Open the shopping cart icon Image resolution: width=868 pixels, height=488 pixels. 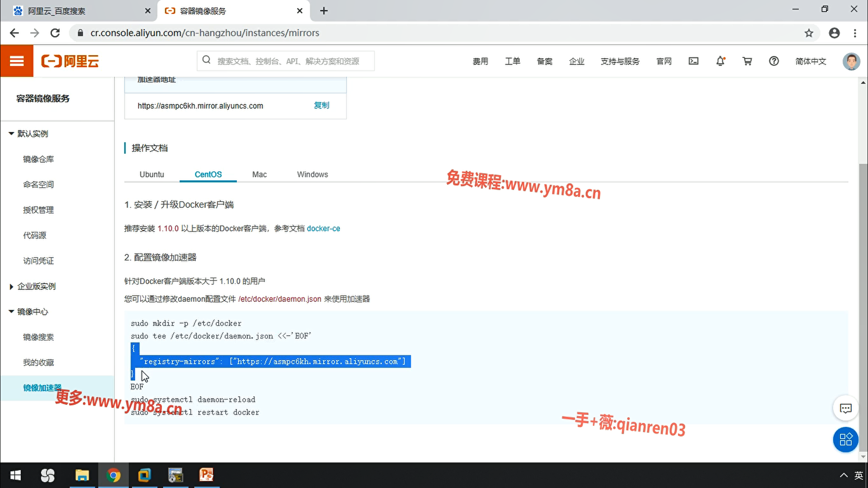click(747, 61)
